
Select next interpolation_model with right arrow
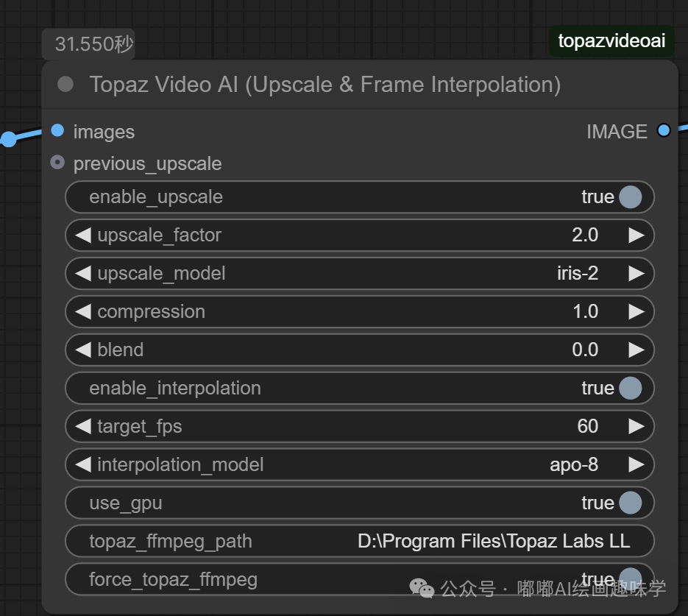click(x=636, y=464)
